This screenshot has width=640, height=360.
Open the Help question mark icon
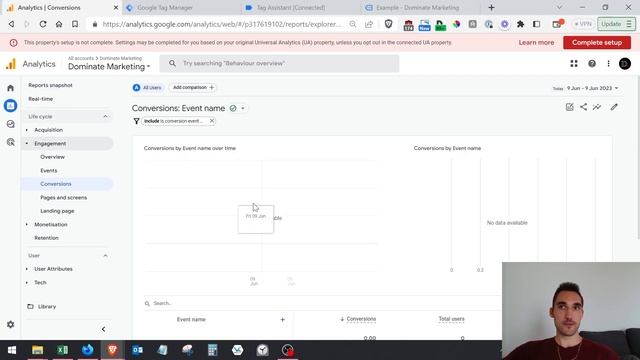(592, 64)
